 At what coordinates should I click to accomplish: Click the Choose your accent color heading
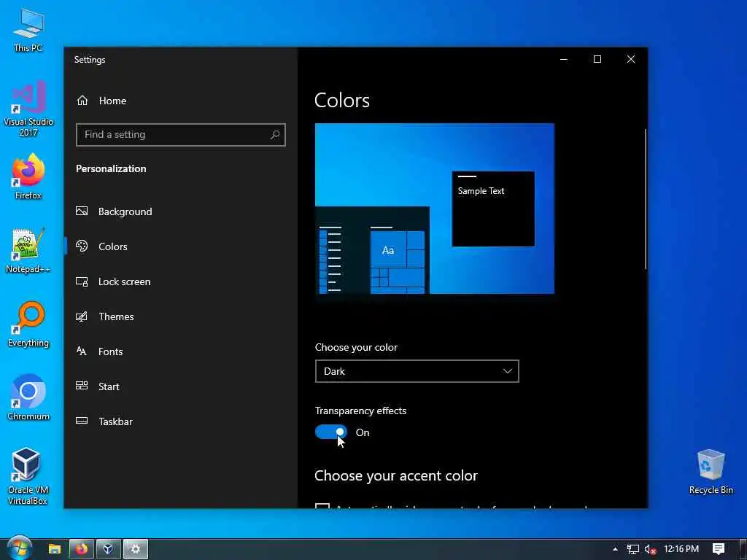click(396, 475)
